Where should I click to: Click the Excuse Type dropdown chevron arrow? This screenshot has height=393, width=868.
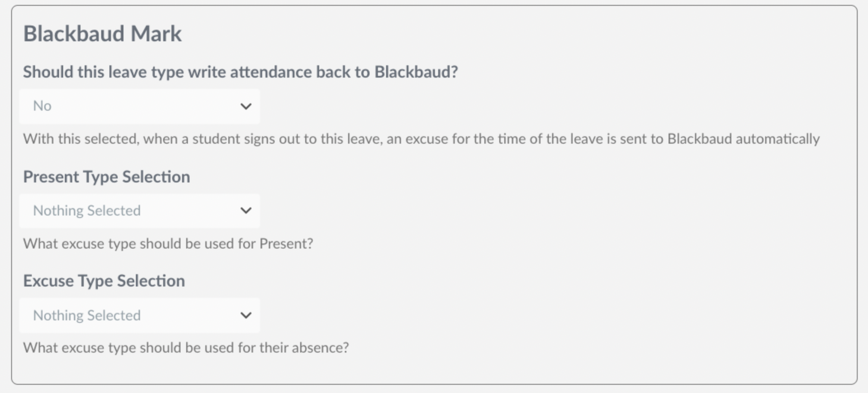click(246, 315)
